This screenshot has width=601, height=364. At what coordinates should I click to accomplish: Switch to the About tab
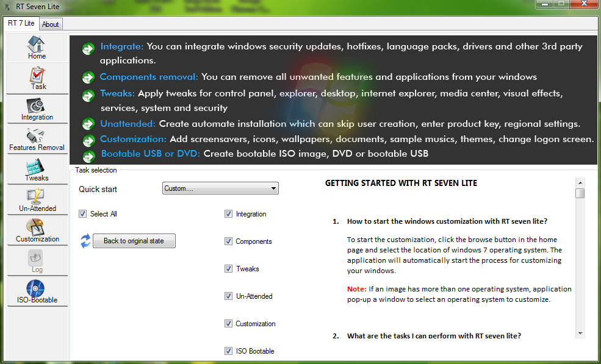pyautogui.click(x=50, y=24)
